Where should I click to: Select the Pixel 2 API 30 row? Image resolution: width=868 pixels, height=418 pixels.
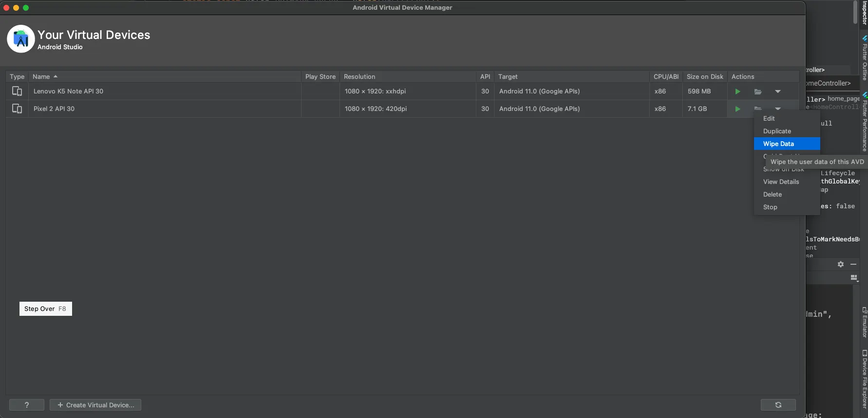(402, 109)
